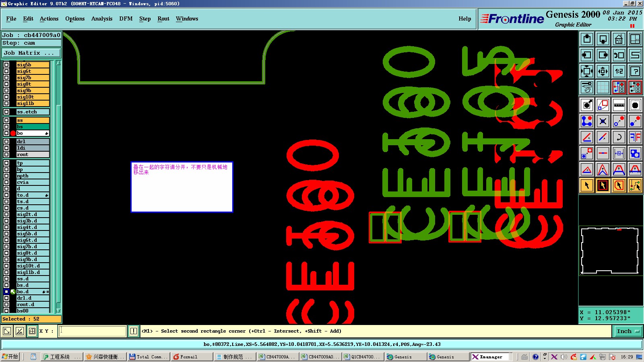Switch to the Total Comm... taskbar button
644x362 pixels.
(x=148, y=357)
